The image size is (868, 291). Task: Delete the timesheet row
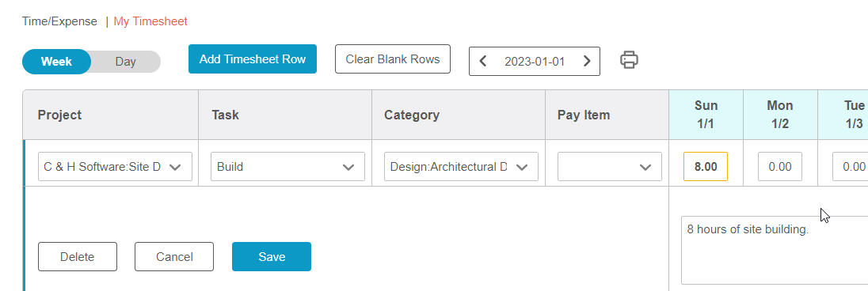tap(78, 257)
